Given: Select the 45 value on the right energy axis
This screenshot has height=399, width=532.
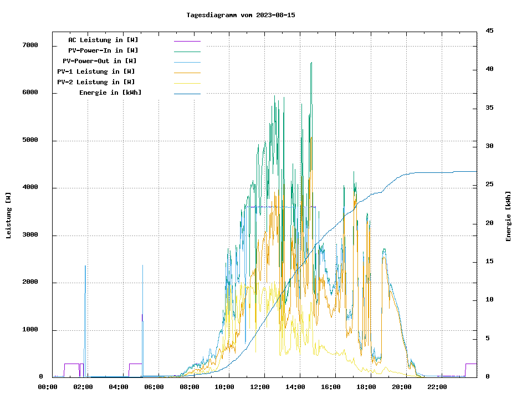Looking at the screenshot, I should 489,30.
